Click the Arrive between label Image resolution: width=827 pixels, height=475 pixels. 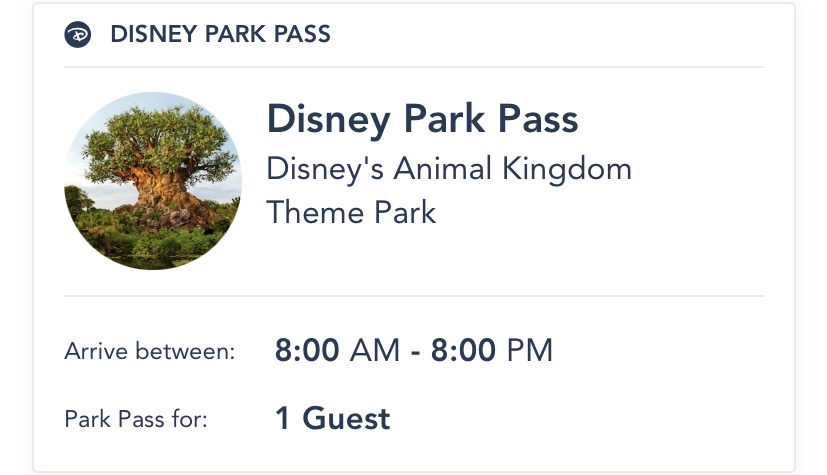pyautogui.click(x=150, y=351)
